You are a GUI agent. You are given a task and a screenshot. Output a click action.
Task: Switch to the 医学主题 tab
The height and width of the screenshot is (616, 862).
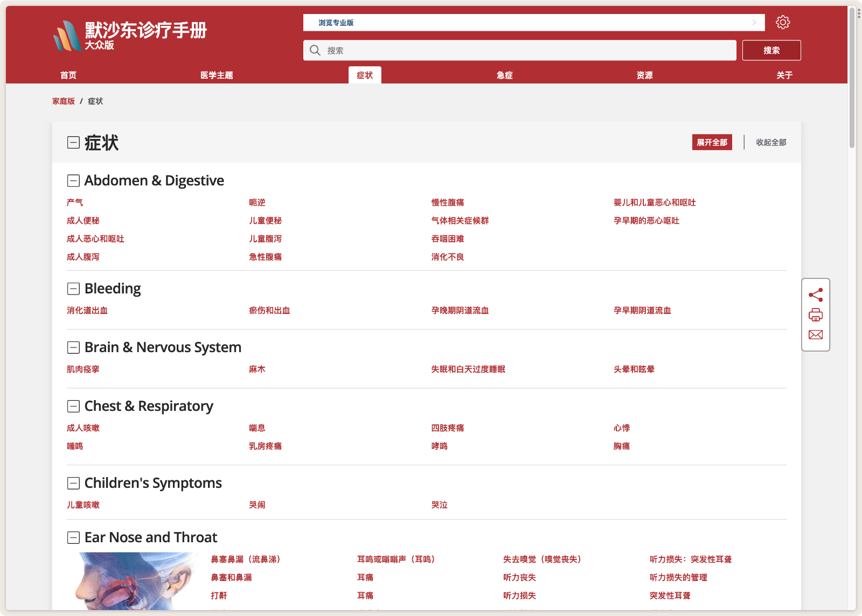(x=217, y=75)
